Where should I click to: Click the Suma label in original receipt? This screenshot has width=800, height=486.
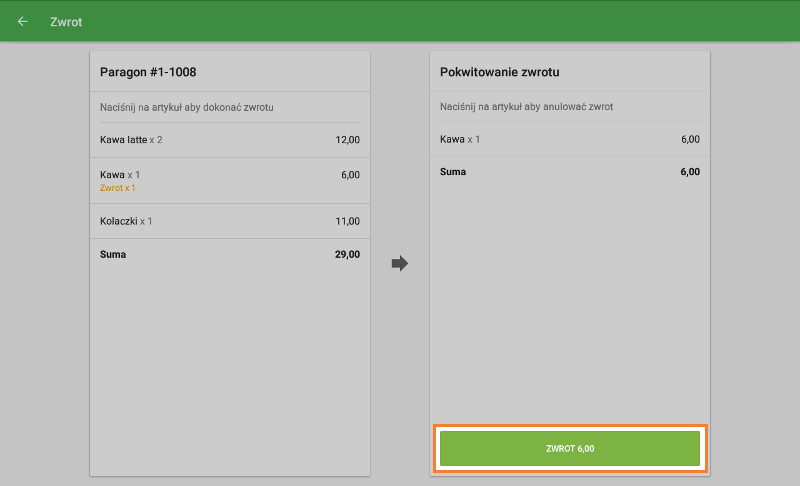pyautogui.click(x=113, y=254)
